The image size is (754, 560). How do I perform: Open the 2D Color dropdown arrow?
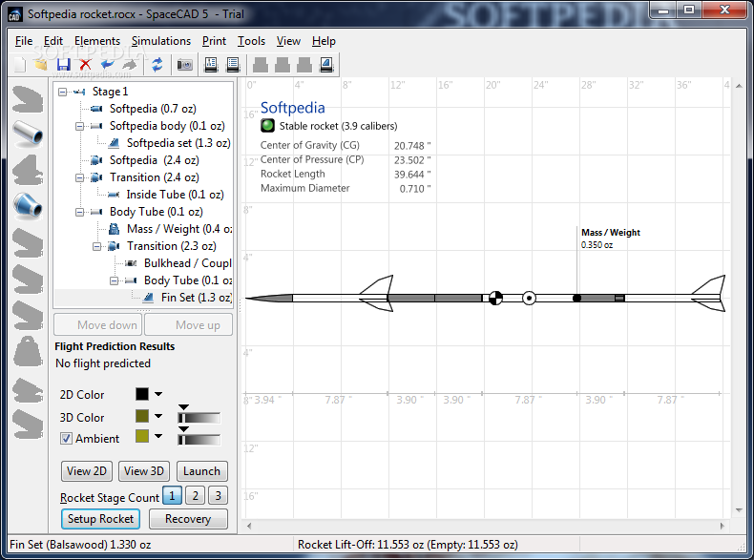[158, 394]
